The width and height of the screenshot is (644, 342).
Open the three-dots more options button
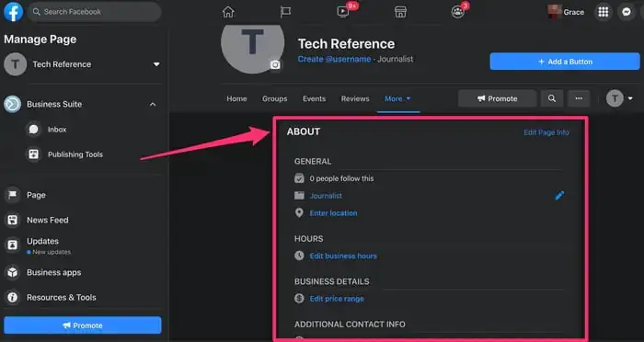[x=579, y=98]
